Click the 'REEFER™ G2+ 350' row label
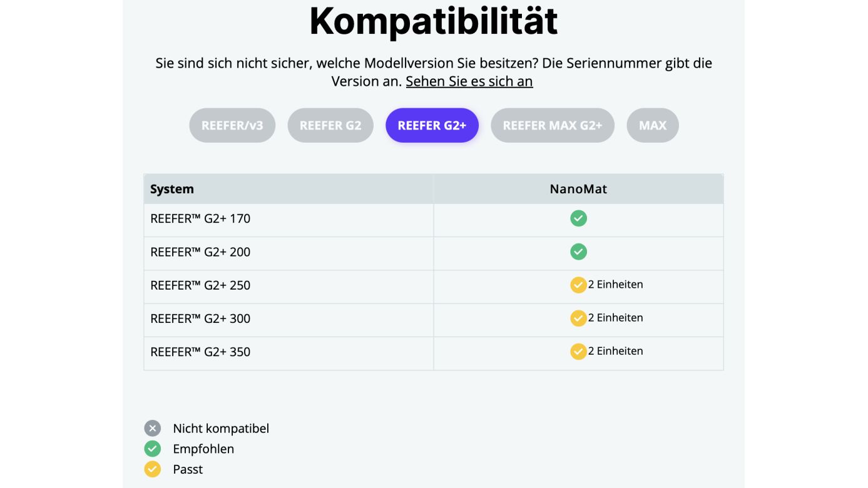Screen dimensions: 868x488 (200, 352)
